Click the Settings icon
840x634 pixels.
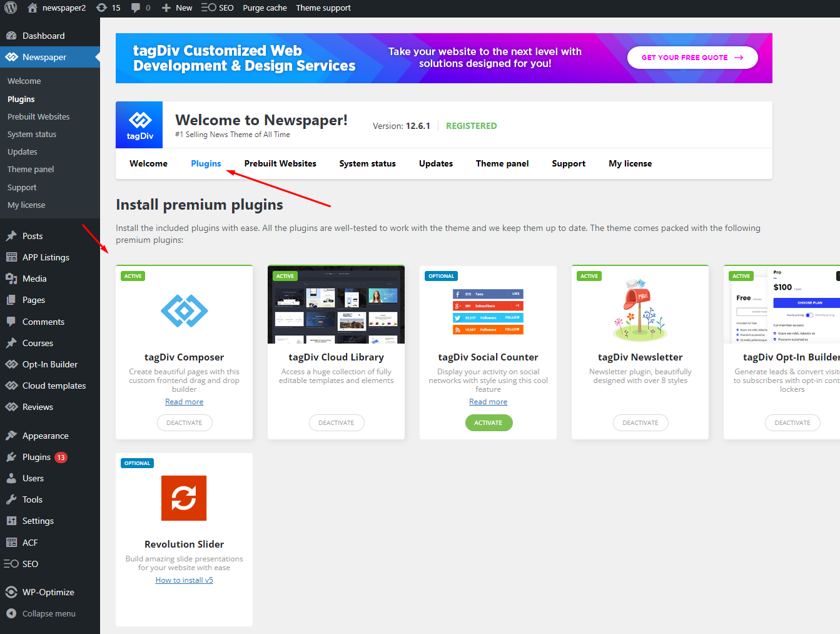click(11, 521)
